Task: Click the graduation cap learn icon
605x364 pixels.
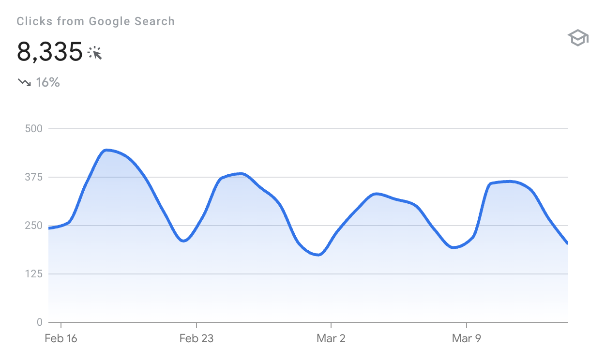Action: coord(577,38)
